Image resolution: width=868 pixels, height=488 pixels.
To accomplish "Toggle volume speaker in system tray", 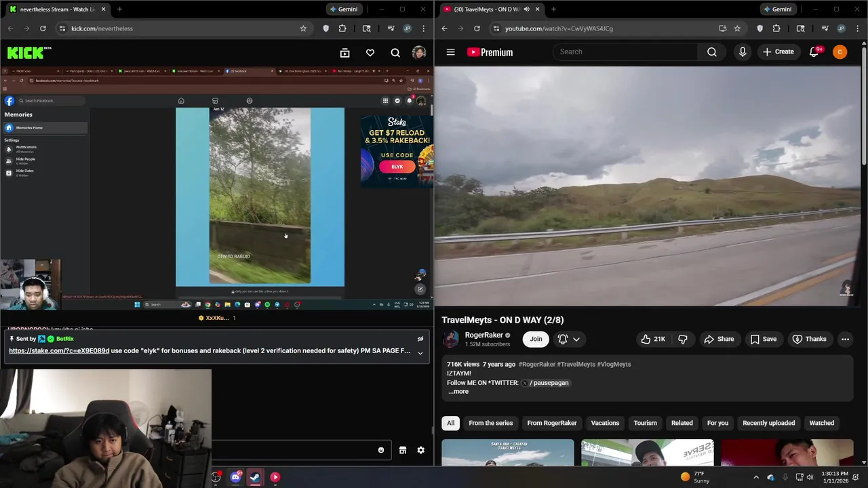I will (x=810, y=477).
